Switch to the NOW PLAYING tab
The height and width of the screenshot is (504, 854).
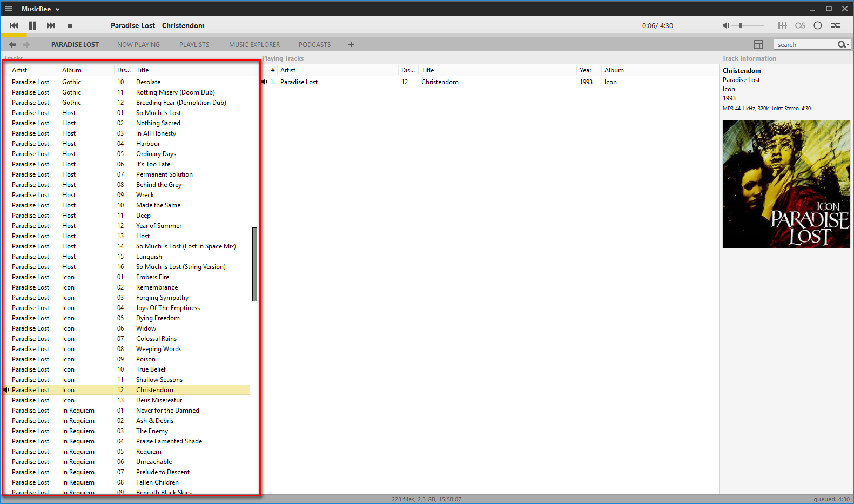pyautogui.click(x=138, y=45)
